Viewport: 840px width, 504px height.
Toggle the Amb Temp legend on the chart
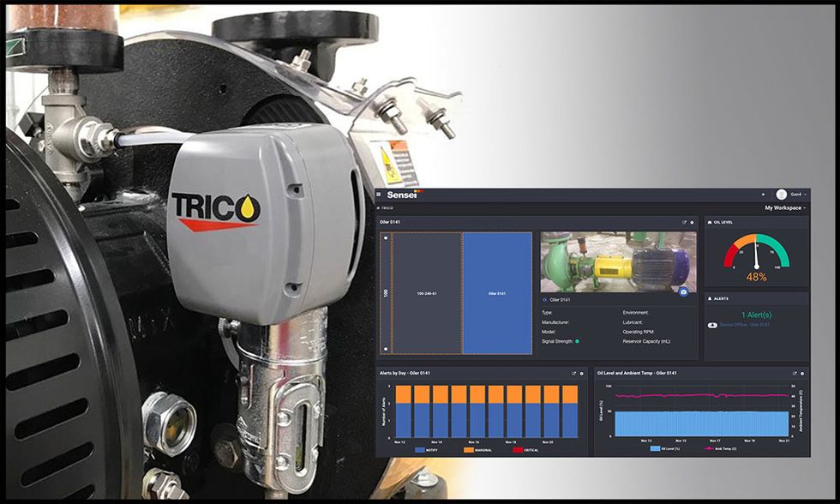coord(720,447)
